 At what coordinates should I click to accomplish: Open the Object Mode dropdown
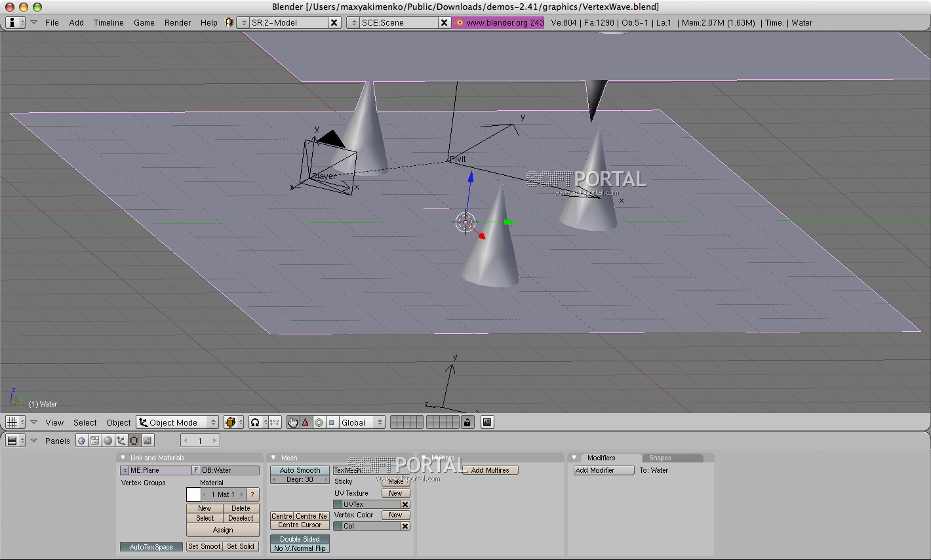(178, 422)
